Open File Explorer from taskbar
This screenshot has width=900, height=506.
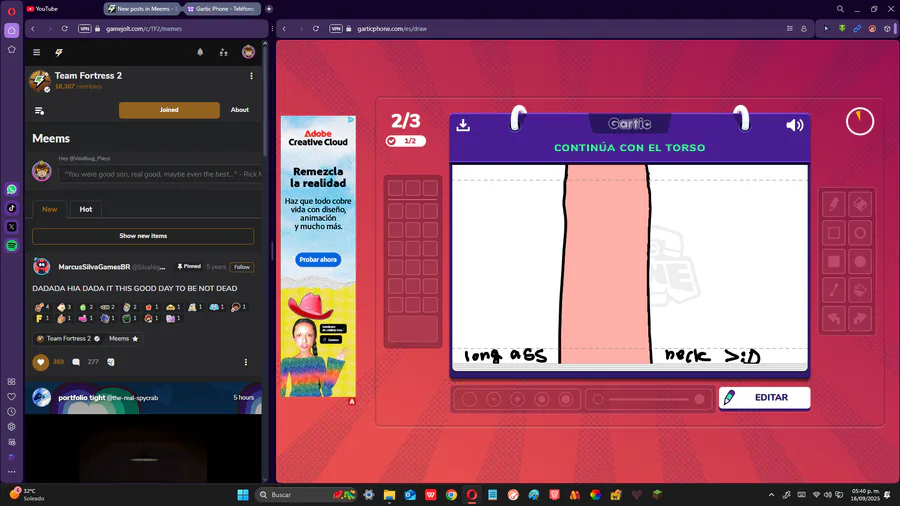389,495
